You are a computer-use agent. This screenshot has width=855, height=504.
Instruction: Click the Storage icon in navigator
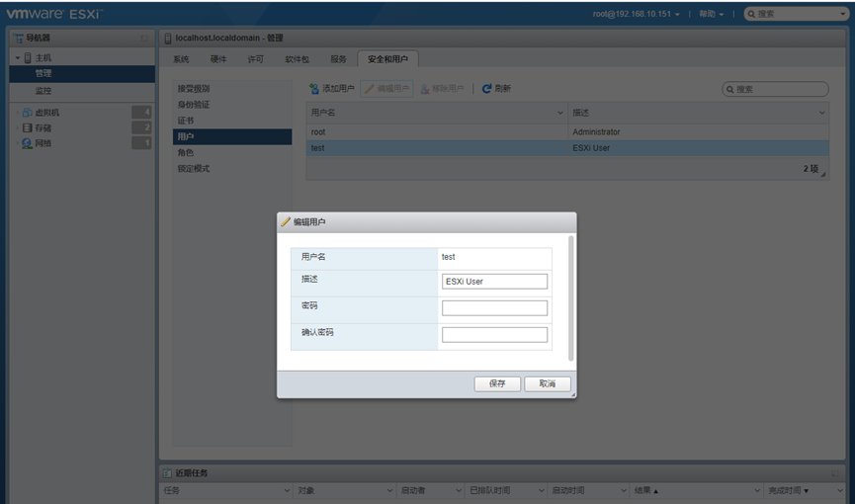pos(27,127)
